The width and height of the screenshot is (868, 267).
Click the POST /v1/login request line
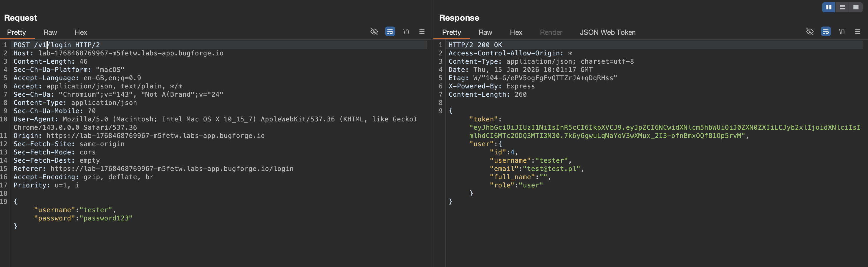(x=57, y=45)
